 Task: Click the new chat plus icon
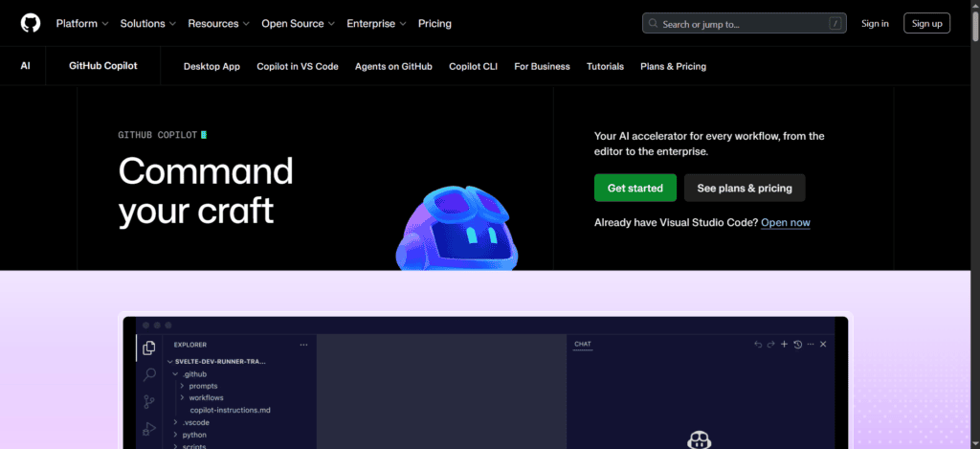coord(785,345)
